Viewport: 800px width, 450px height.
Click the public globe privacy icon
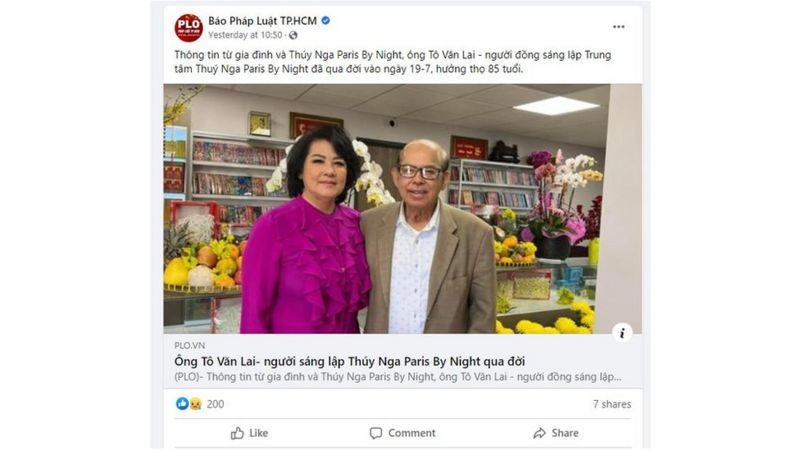coord(293,35)
